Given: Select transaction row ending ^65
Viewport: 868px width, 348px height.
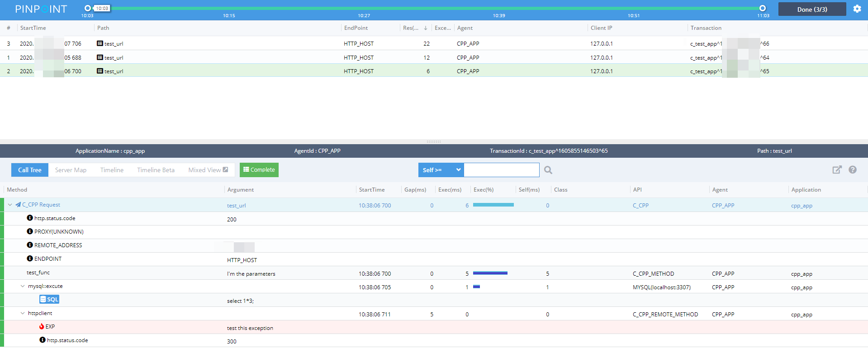Looking at the screenshot, I should [x=434, y=71].
